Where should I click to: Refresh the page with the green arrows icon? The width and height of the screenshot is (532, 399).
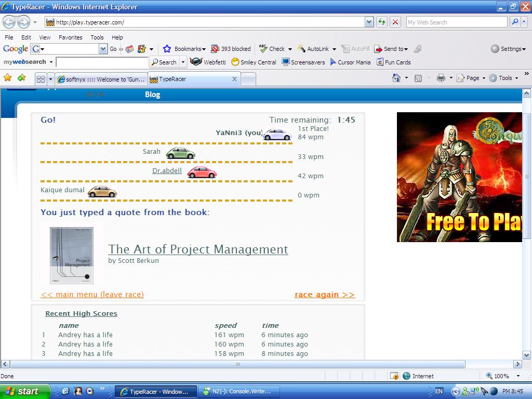382,22
